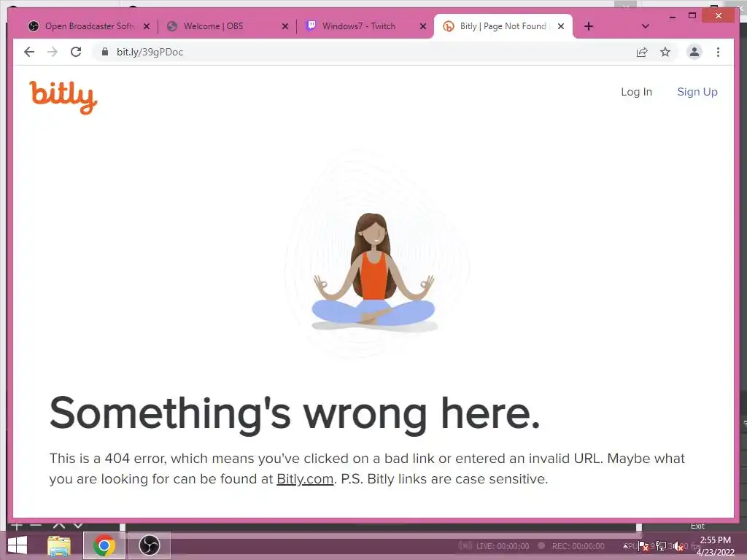View site info via the padlock icon
The width and height of the screenshot is (747, 560).
pos(105,52)
